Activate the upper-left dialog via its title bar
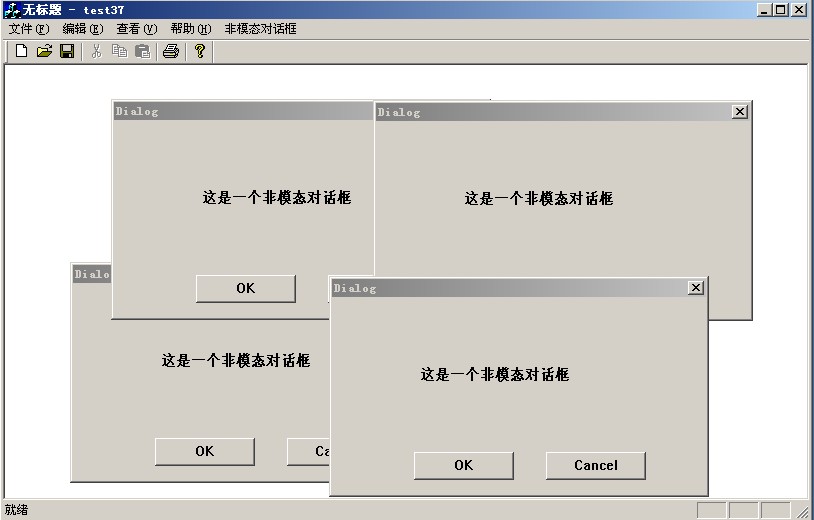The height and width of the screenshot is (520, 814). [x=243, y=111]
